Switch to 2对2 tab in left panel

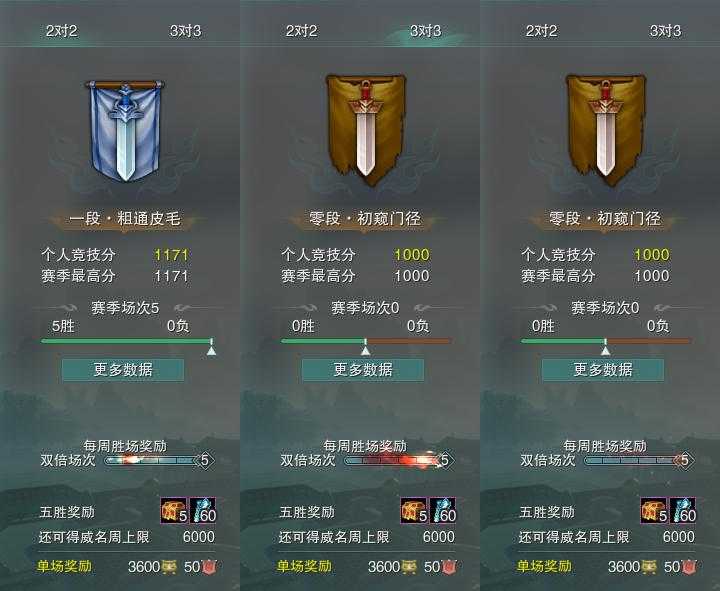tap(62, 31)
